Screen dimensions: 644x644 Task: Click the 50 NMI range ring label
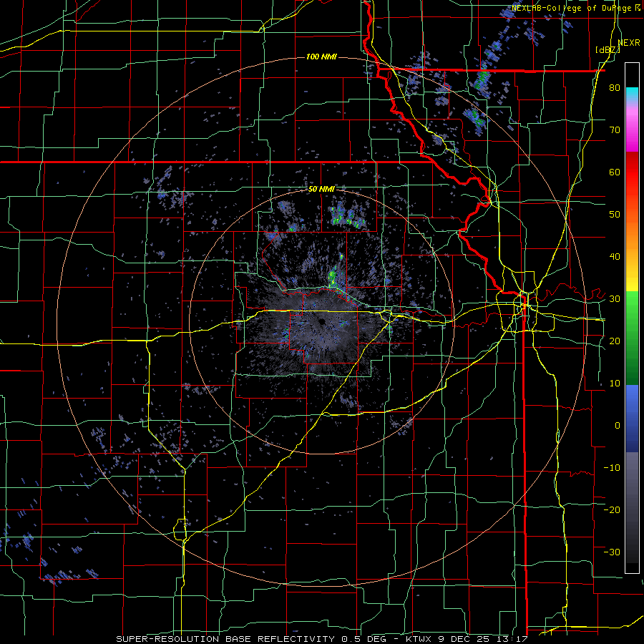321,190
